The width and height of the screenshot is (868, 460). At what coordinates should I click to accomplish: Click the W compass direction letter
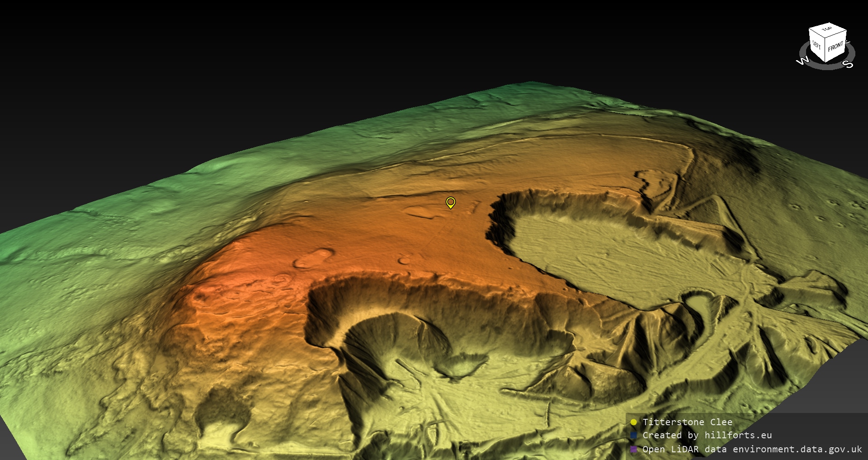(802, 61)
